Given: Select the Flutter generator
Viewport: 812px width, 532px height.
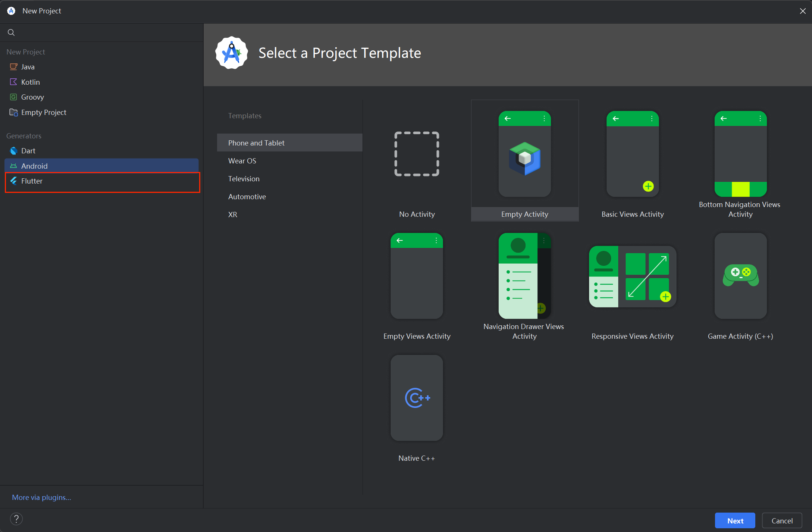Looking at the screenshot, I should [x=32, y=181].
